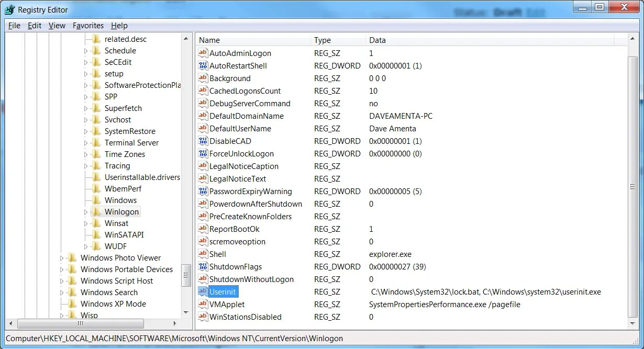Sort values by the Data column header
This screenshot has width=644, height=349.
(490, 40)
